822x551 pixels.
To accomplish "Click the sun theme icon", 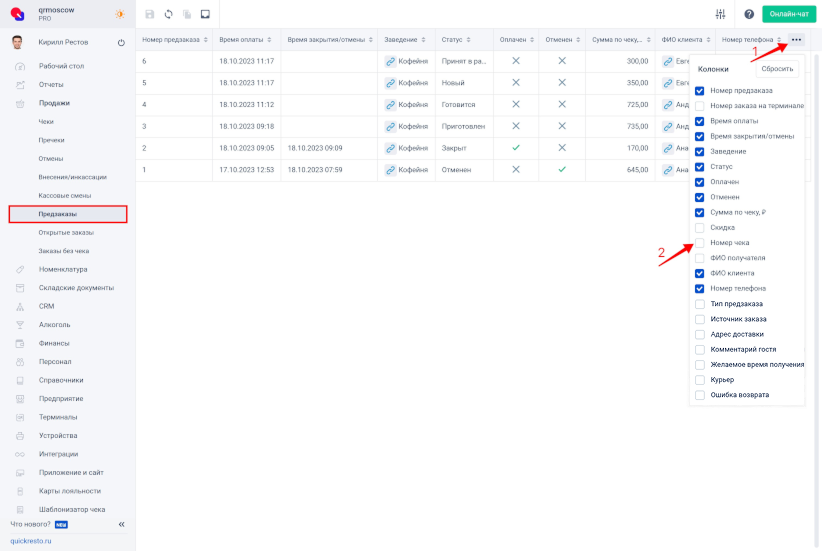I will (120, 14).
